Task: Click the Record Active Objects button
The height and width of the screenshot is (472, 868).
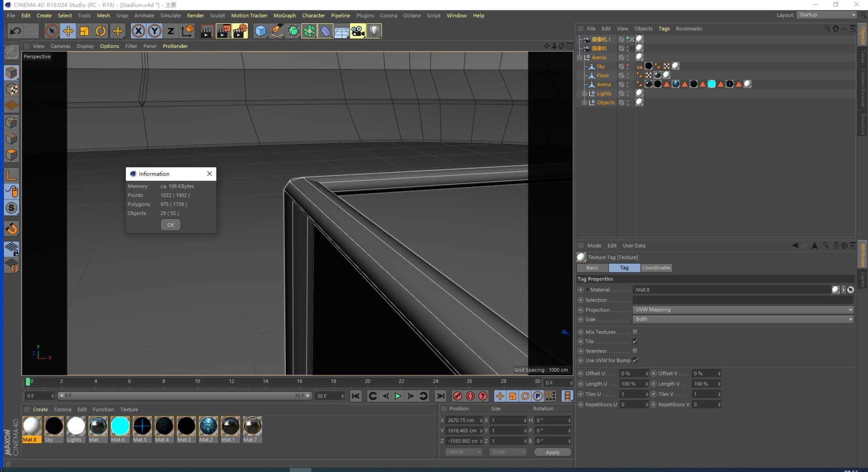Action: point(458,396)
